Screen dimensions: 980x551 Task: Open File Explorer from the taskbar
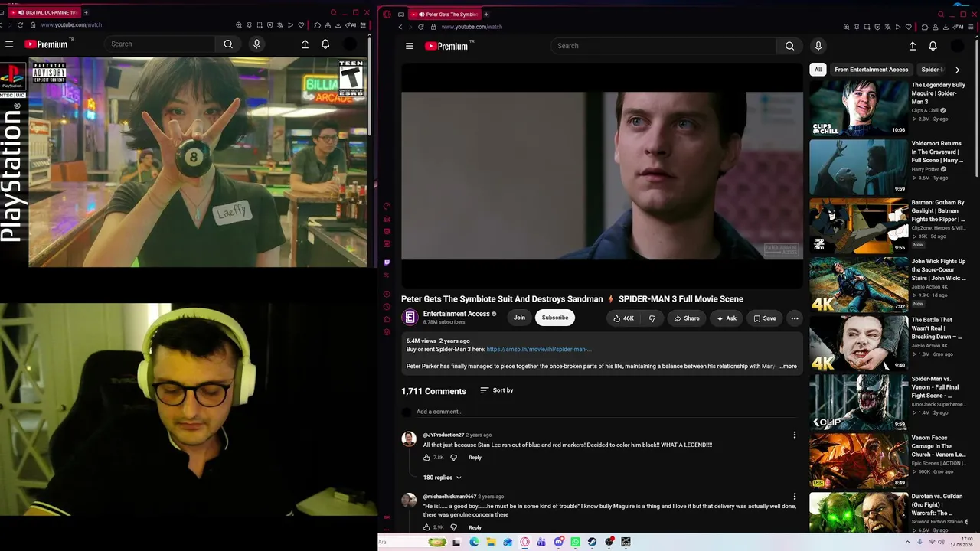(x=491, y=542)
